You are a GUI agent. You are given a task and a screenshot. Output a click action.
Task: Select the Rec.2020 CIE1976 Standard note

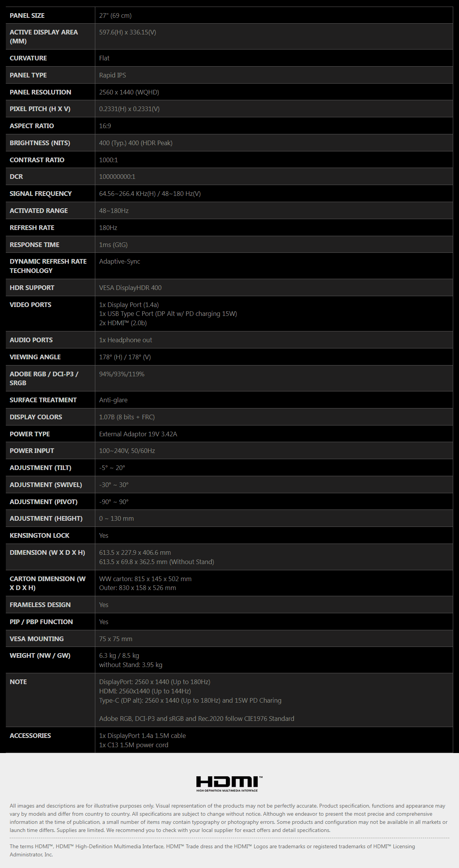tap(197, 719)
